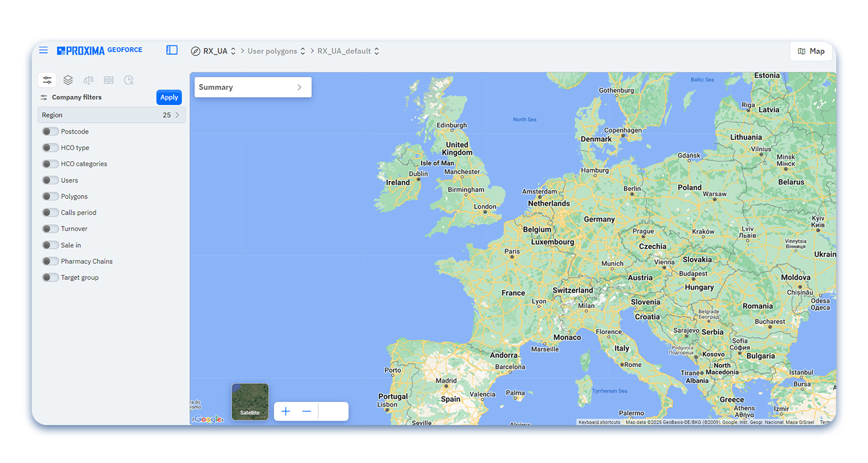The image size is (868, 463).
Task: Click the Map view button
Action: [x=811, y=52]
